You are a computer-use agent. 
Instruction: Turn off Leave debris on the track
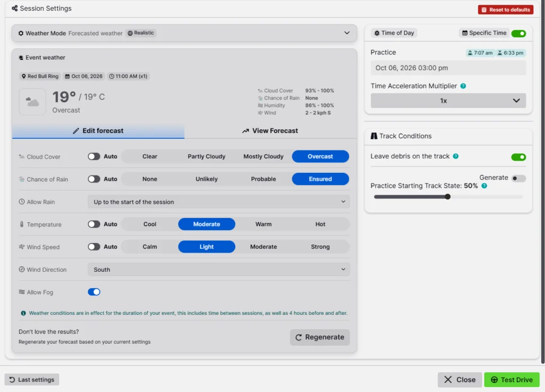pos(518,157)
